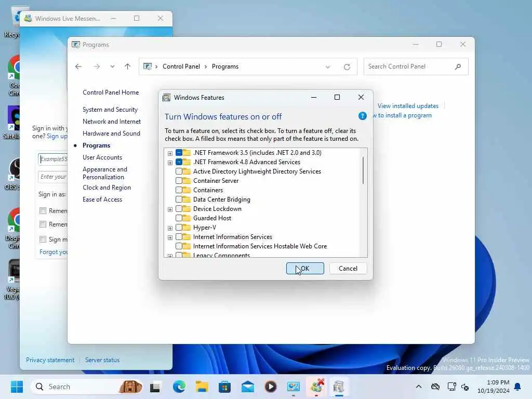The image size is (532, 399).
Task: Focus the Search Control Panel field
Action: (416, 66)
